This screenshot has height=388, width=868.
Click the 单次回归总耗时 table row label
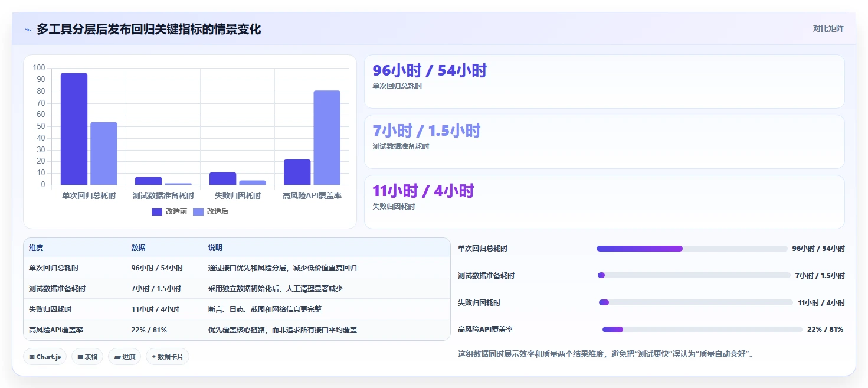tap(54, 268)
